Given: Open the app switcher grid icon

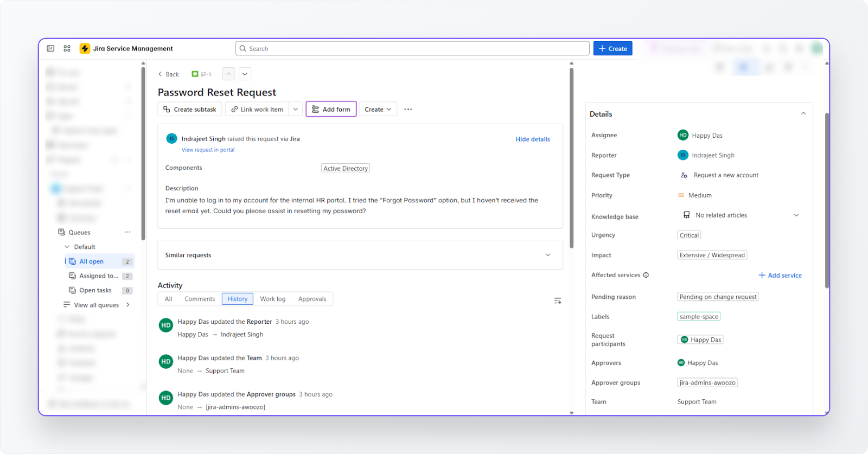Looking at the screenshot, I should coord(67,48).
